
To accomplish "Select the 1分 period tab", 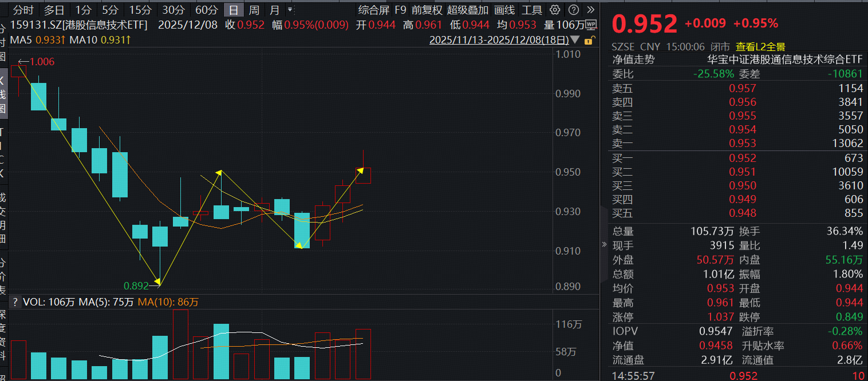I will [84, 10].
